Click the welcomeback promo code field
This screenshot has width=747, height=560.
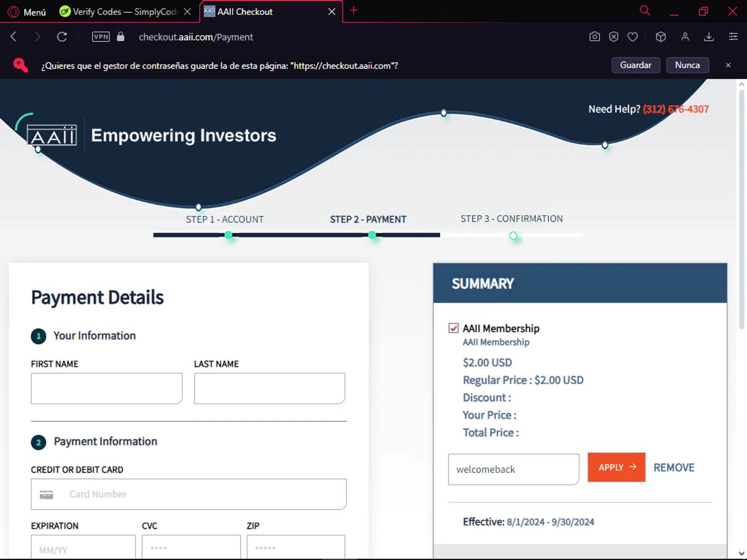coord(513,469)
